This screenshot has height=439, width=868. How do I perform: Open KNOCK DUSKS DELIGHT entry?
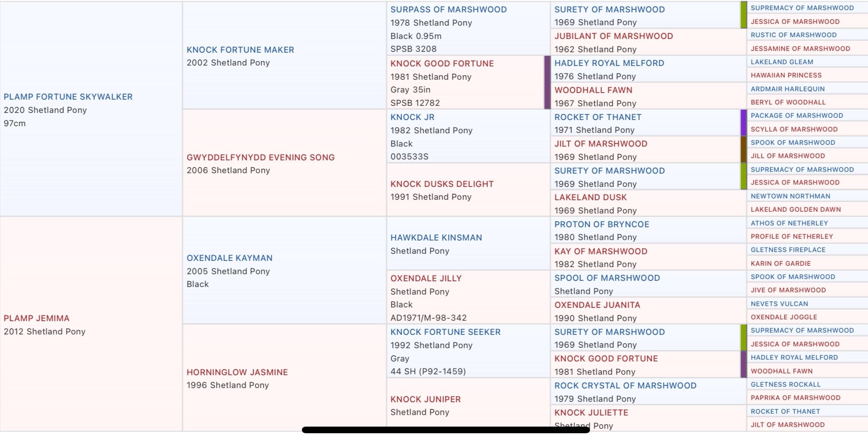pos(442,184)
